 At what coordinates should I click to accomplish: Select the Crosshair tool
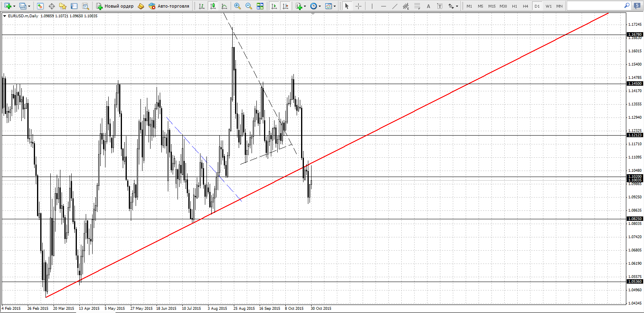point(358,6)
